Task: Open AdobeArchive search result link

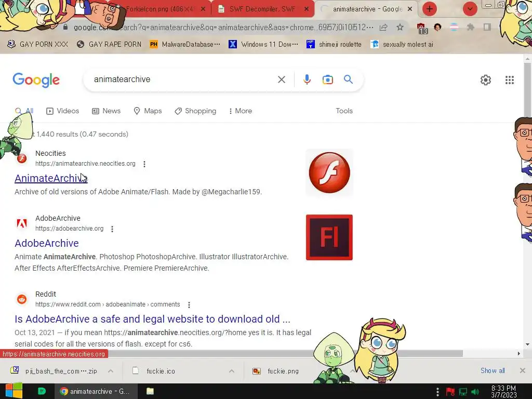Action: (47, 243)
